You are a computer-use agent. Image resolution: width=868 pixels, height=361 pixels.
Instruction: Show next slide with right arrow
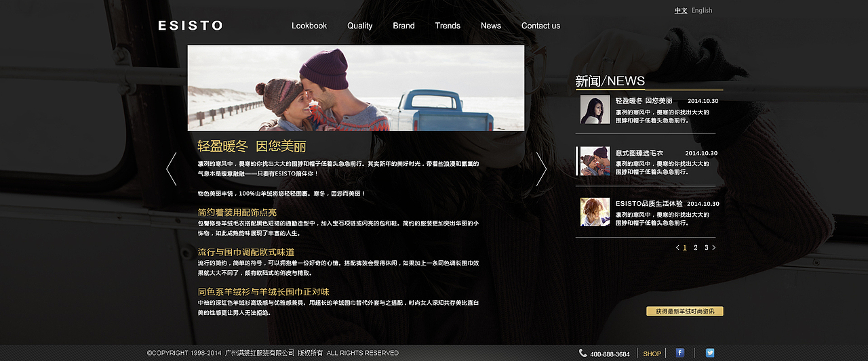[x=541, y=169]
